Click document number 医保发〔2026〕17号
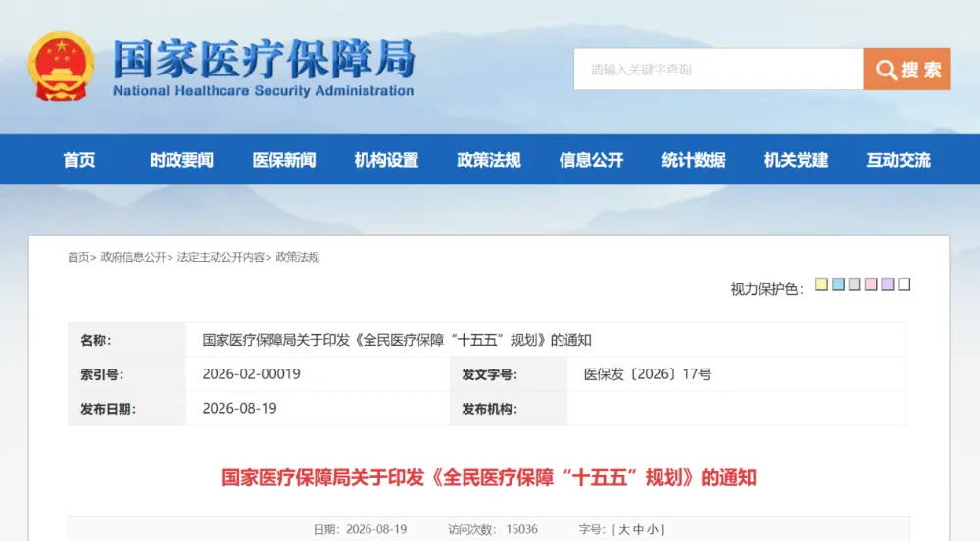 [648, 374]
